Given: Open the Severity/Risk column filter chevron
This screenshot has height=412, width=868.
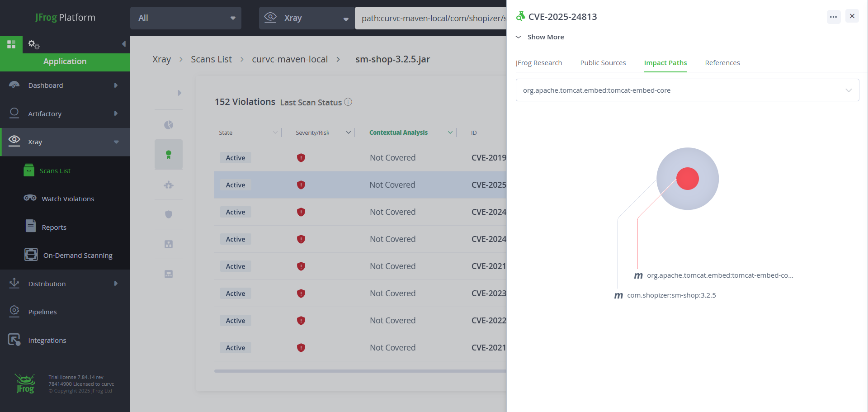Looking at the screenshot, I should (348, 133).
